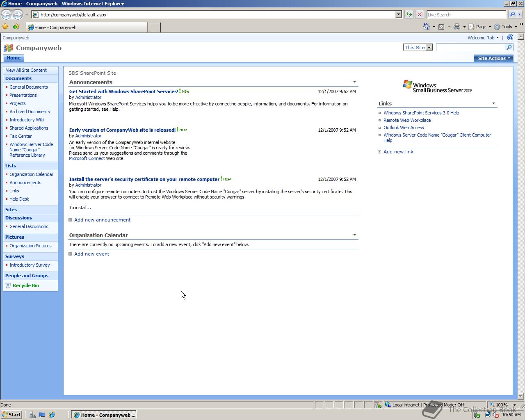The image size is (525, 420).
Task: Click the browser Back arrow button
Action: click(6, 14)
